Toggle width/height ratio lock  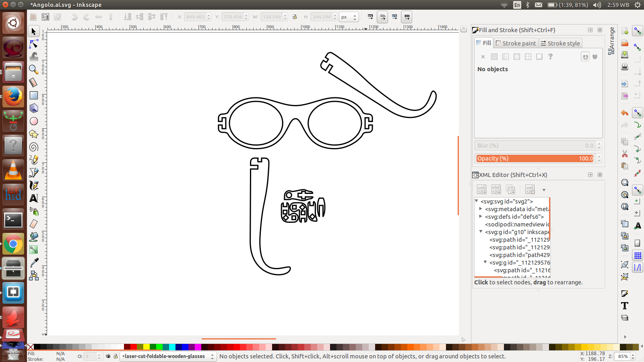[x=295, y=17]
